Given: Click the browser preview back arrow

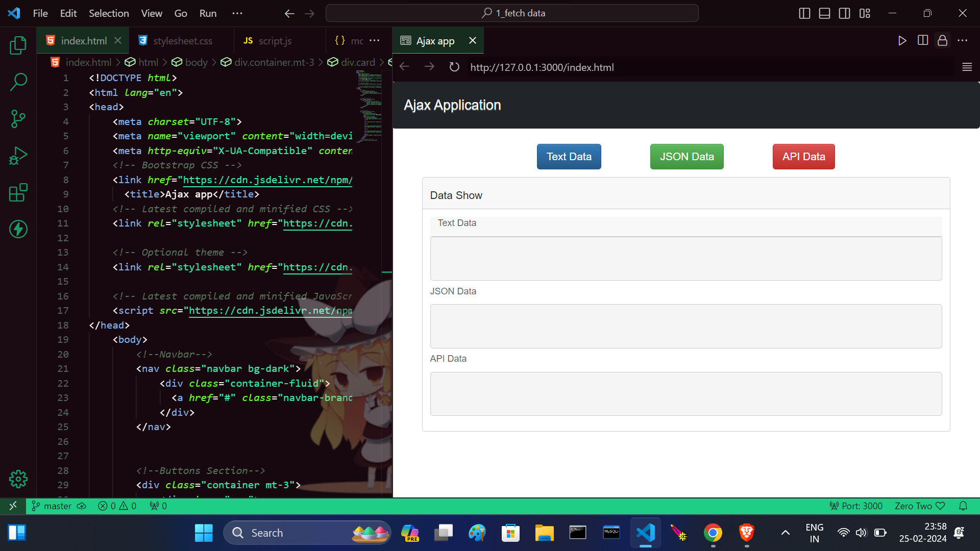Looking at the screenshot, I should coord(404,67).
